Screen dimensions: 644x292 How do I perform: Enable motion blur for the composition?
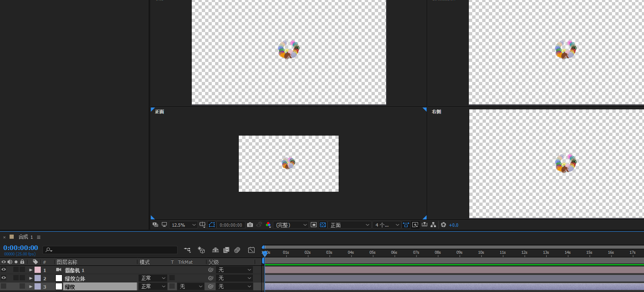(237, 250)
